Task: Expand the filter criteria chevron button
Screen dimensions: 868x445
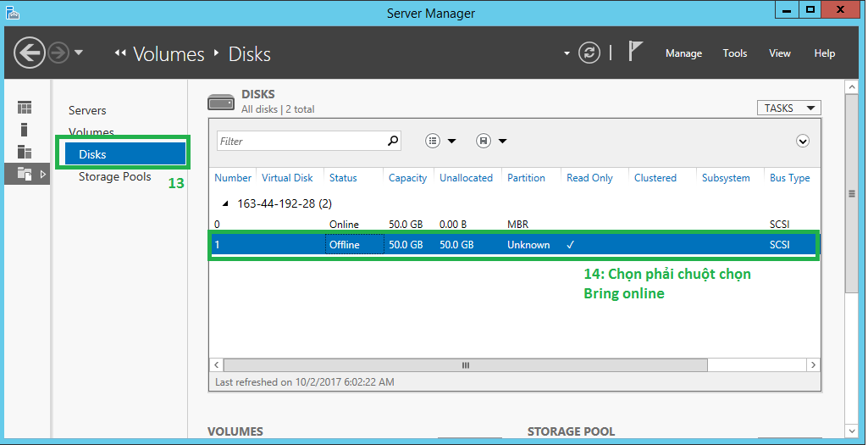Action: (803, 142)
